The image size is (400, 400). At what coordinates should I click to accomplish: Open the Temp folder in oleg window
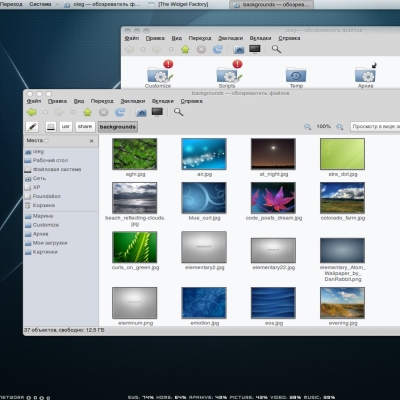296,77
